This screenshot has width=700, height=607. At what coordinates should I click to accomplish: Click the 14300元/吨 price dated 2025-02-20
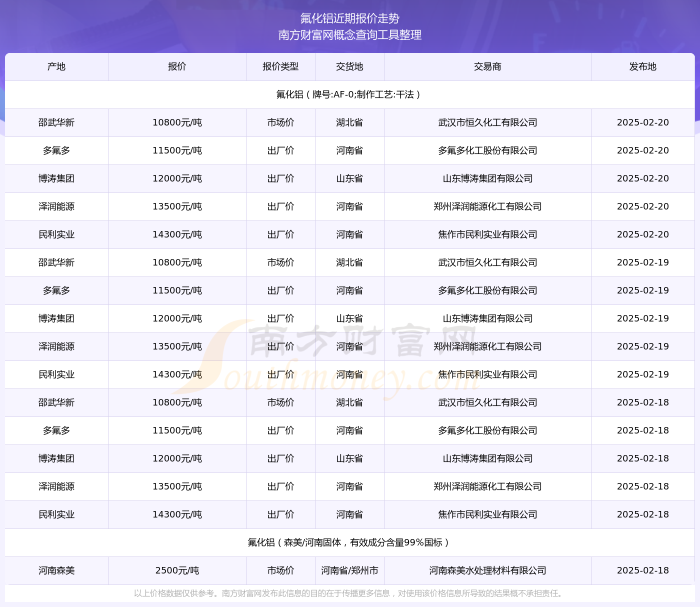pyautogui.click(x=177, y=234)
